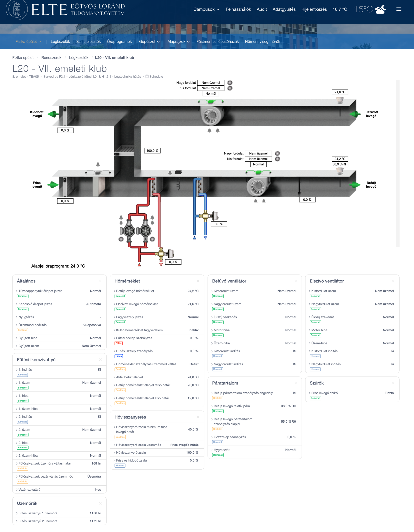Click the alarm bell above the fresh air filter
Screen dimensions: 414x532
point(98,164)
